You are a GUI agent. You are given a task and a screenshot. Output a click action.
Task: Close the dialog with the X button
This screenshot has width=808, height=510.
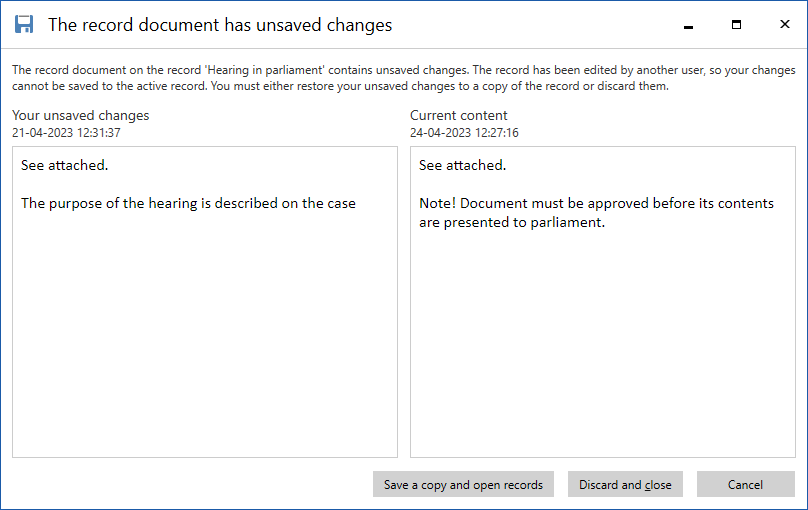point(784,25)
